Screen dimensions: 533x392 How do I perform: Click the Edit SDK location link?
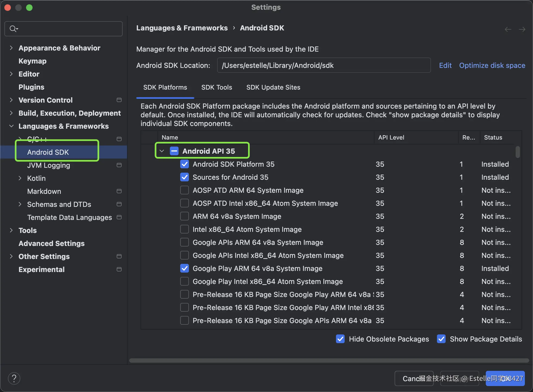[445, 65]
